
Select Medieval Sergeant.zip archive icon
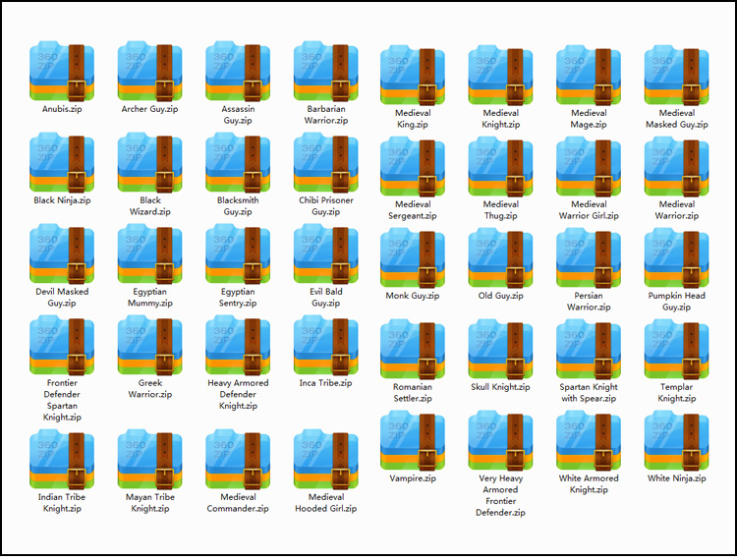point(413,166)
